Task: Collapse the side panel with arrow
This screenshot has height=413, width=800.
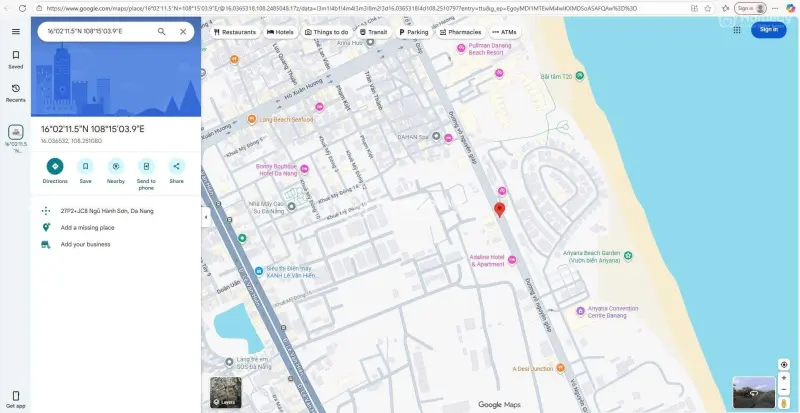Action: [205, 217]
